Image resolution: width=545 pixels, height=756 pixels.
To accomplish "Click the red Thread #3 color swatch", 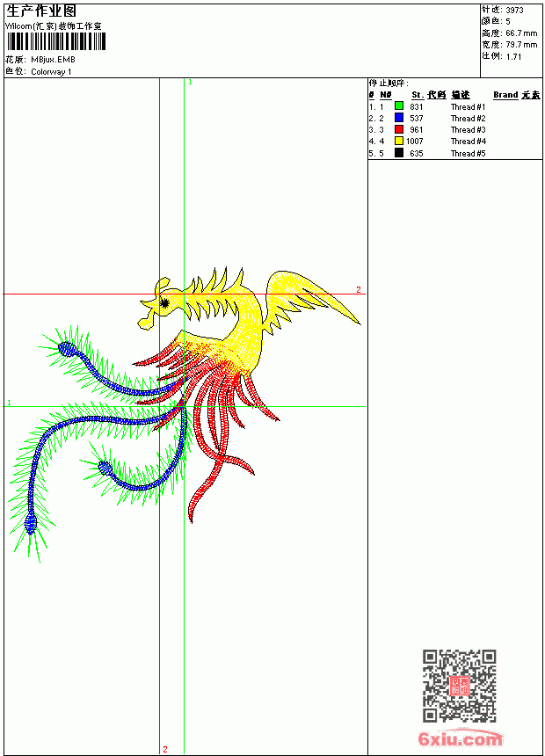I will (399, 129).
